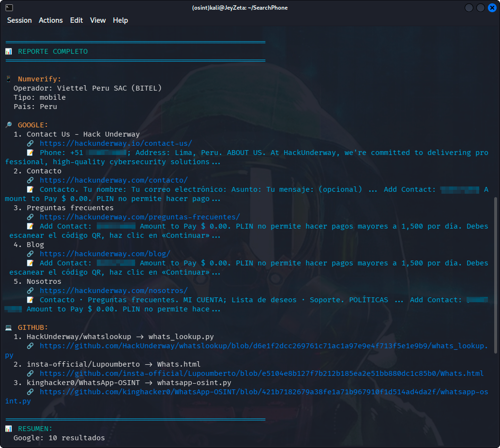Click the 'País: Peru' line

pos(35,107)
